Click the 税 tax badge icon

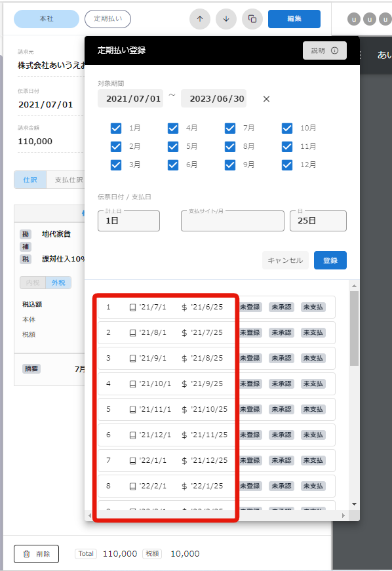tap(26, 259)
